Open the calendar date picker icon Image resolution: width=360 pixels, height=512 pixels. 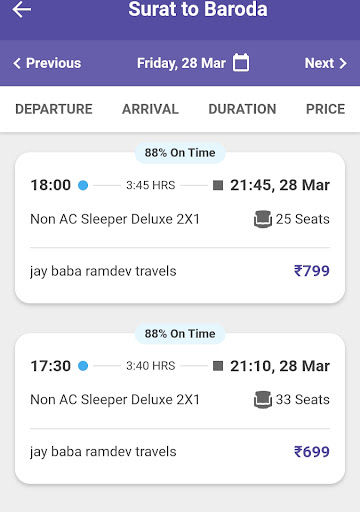point(241,63)
